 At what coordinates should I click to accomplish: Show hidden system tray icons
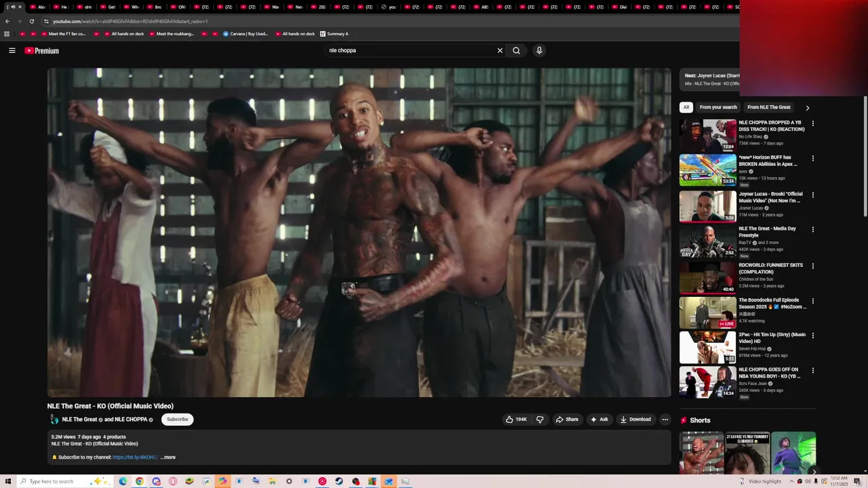click(791, 481)
